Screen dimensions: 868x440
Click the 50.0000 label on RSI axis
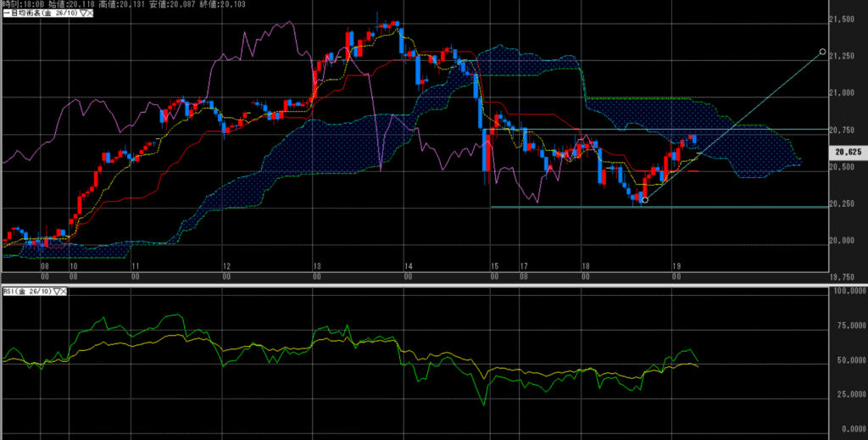[849, 365]
